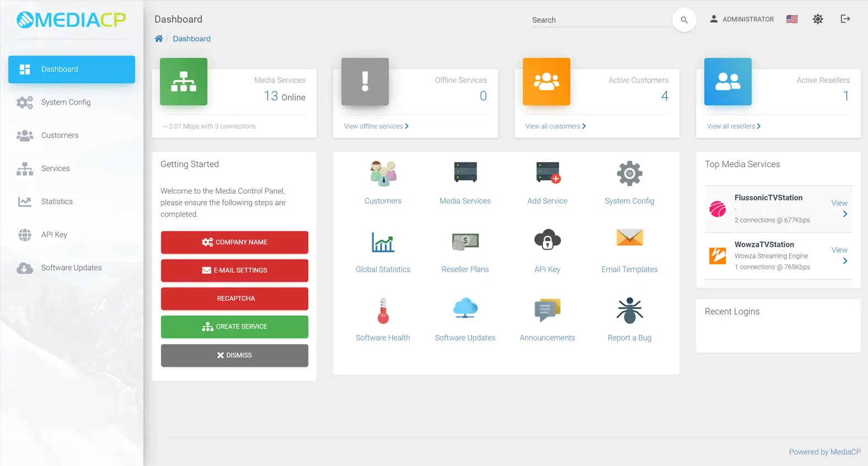Focus the Search input field
The width and height of the screenshot is (868, 466).
coord(599,20)
